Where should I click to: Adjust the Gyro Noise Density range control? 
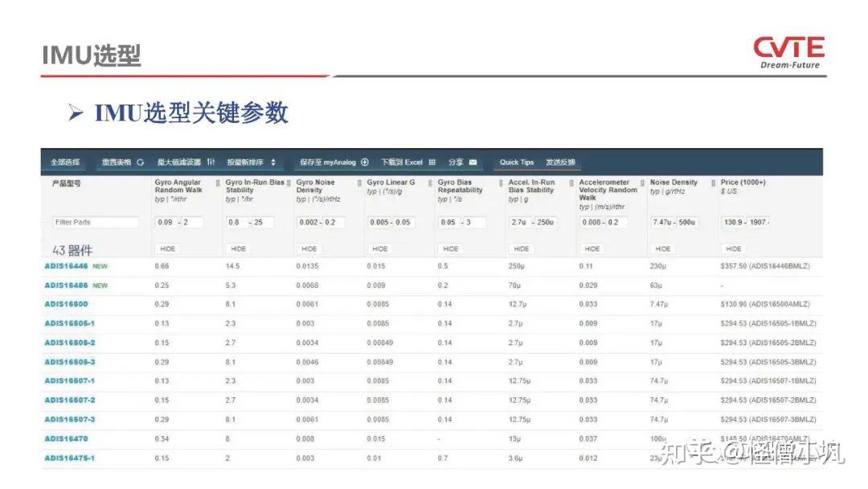[318, 222]
